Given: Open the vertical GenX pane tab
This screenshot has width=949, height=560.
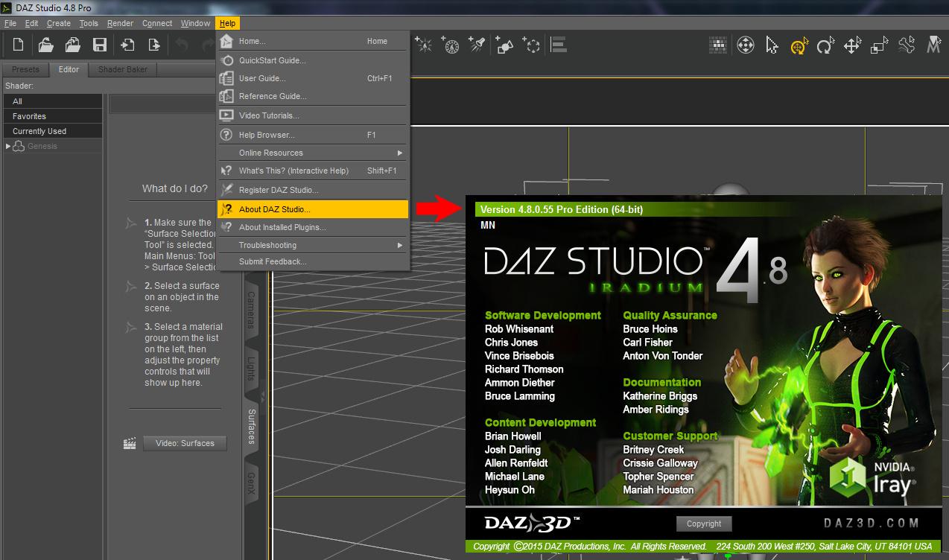Looking at the screenshot, I should 252,484.
